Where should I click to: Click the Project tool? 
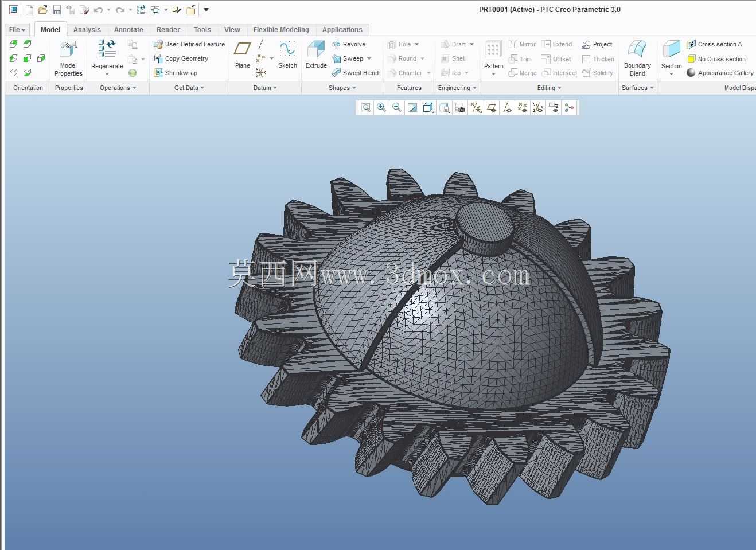pos(597,44)
